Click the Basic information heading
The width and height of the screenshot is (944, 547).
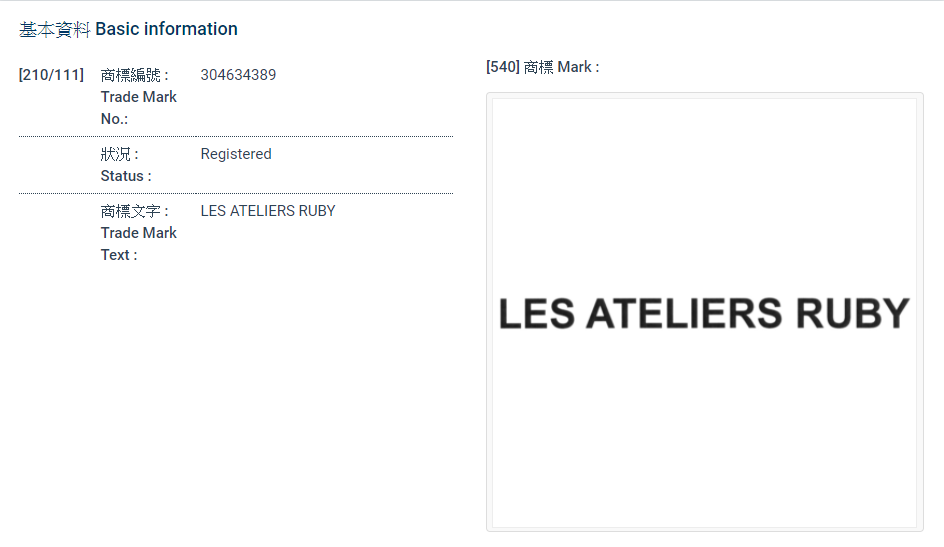[166, 29]
